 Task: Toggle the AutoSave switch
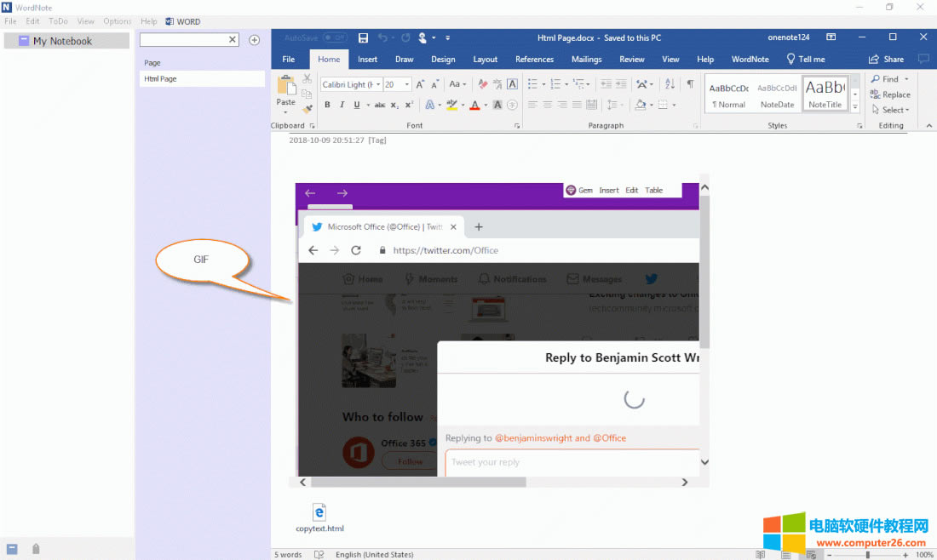(x=335, y=37)
